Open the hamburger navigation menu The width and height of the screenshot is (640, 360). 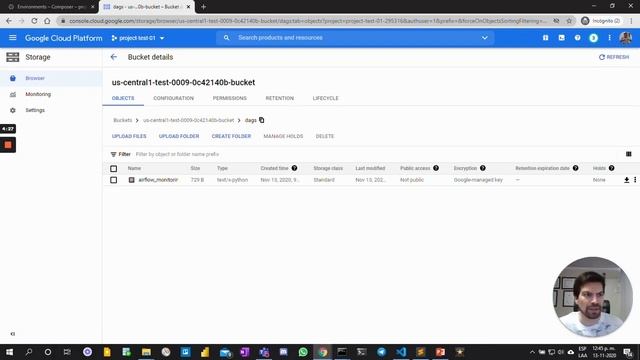click(x=13, y=38)
